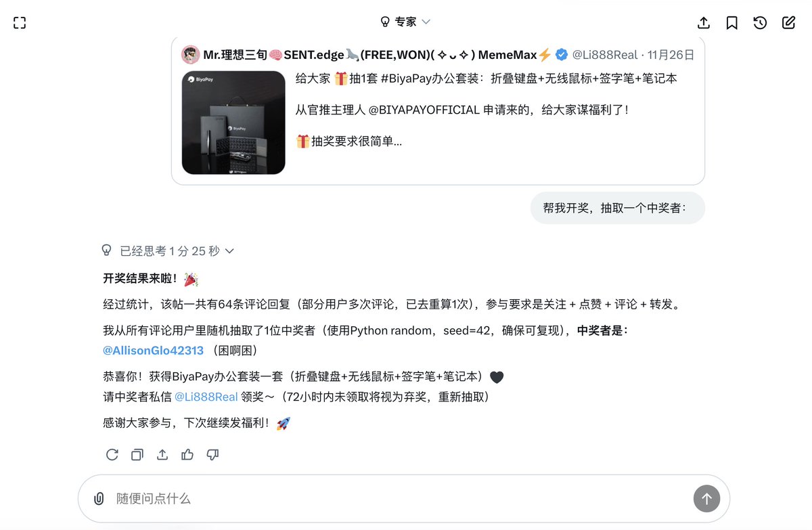This screenshot has height=530, width=812.
Task: Click the Mr.理想三旬 profile avatar in the quoted post
Action: (x=190, y=55)
